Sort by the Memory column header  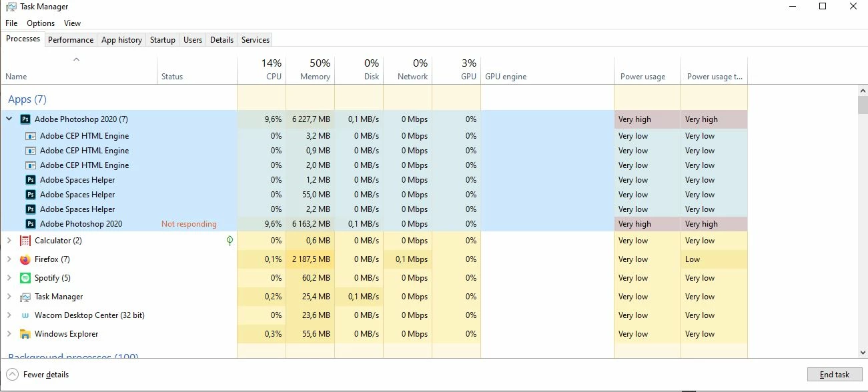(310, 69)
